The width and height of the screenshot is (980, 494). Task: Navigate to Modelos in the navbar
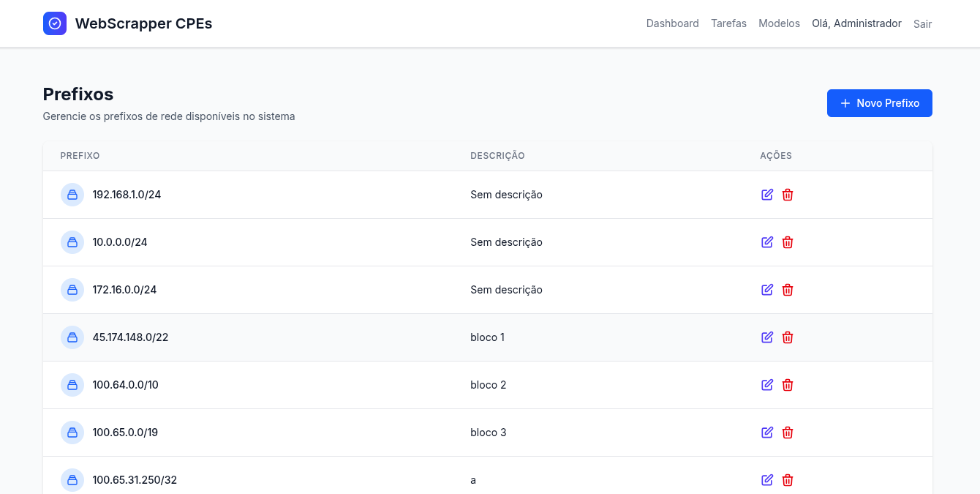point(779,23)
